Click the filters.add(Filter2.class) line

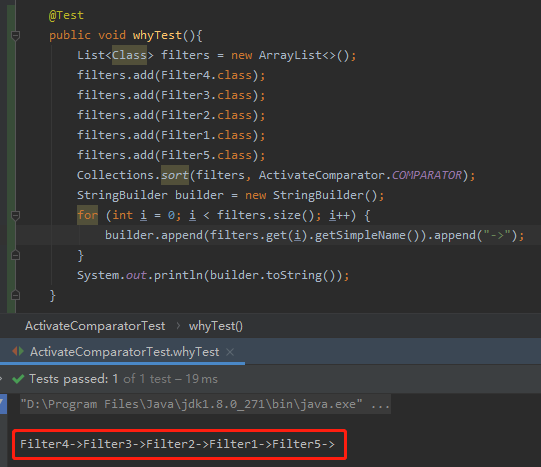(x=171, y=115)
